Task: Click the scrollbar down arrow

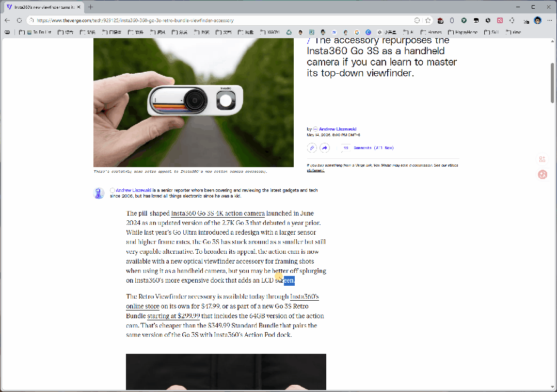Action: (x=552, y=387)
